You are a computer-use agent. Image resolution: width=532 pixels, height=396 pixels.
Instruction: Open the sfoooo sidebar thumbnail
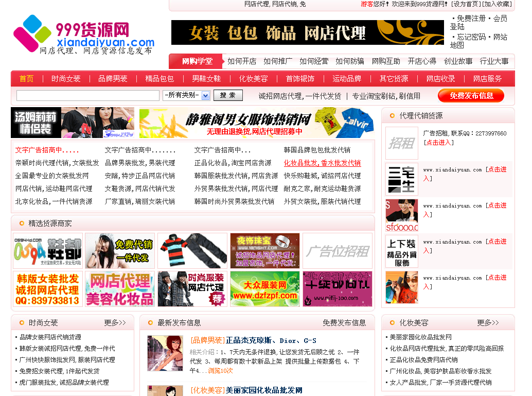coord(402,215)
